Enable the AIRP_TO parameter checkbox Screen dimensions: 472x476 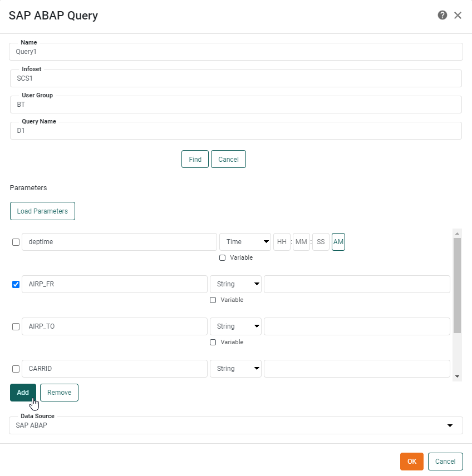(x=16, y=326)
